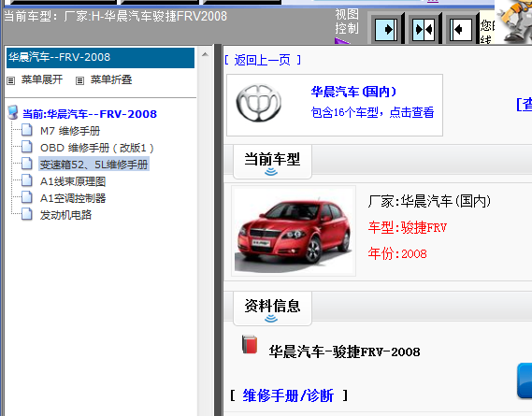Click 包含16个车型，点击查看 link
The width and height of the screenshot is (532, 416).
372,112
